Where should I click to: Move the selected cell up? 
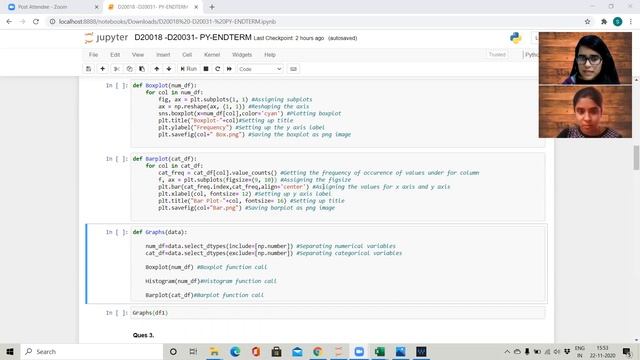click(x=156, y=69)
